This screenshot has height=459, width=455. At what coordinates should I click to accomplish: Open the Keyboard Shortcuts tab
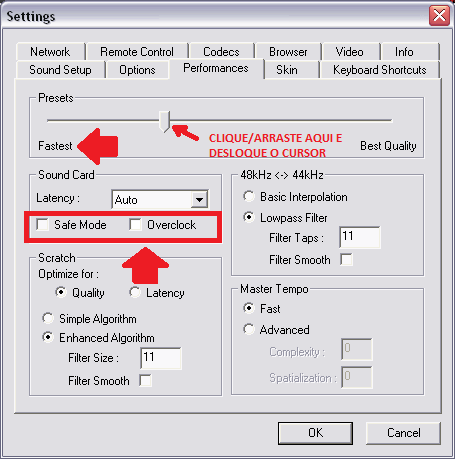pos(380,70)
